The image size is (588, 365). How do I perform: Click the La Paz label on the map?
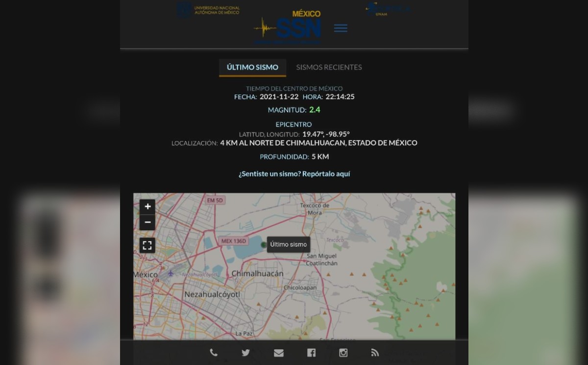(244, 334)
